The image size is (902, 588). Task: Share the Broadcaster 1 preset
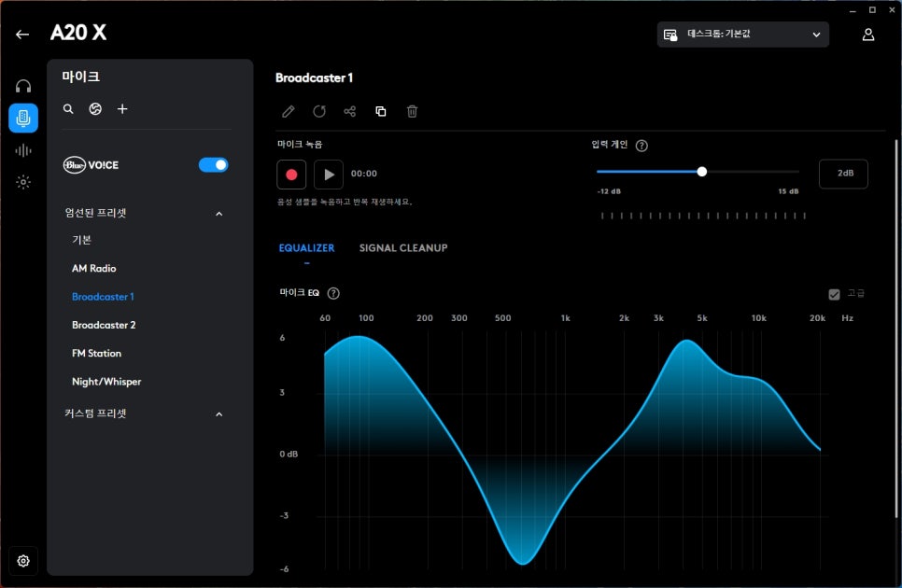coord(350,112)
